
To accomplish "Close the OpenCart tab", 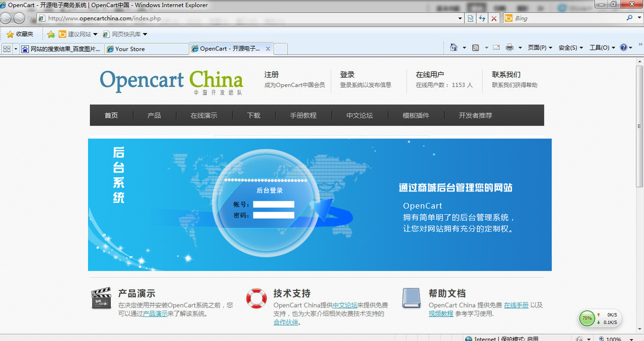I will pyautogui.click(x=268, y=48).
